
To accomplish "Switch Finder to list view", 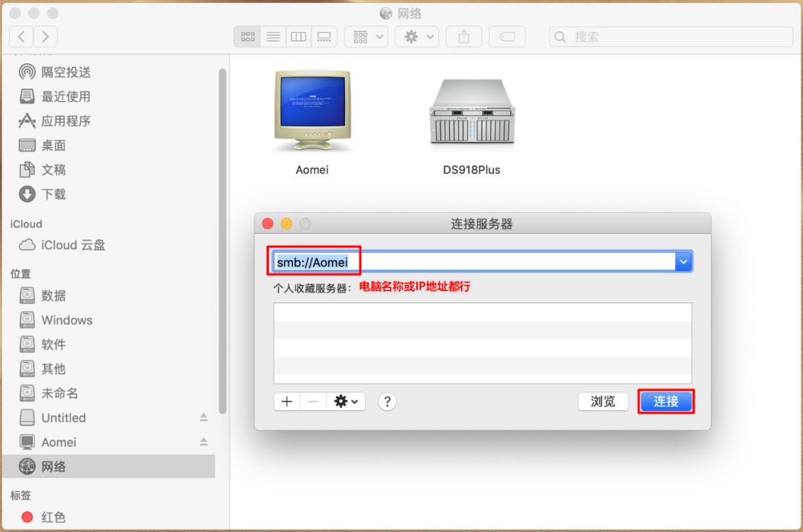I will [273, 37].
